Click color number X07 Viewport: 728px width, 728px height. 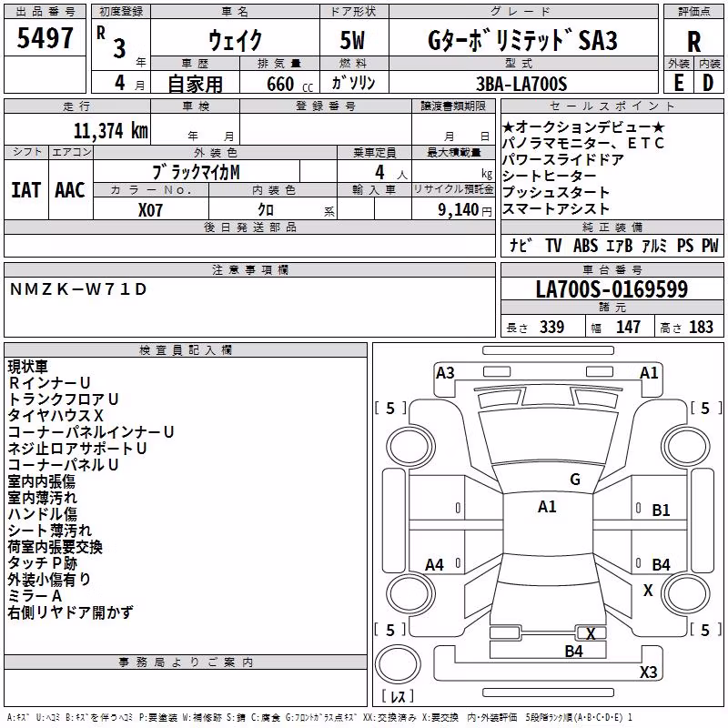point(150,210)
